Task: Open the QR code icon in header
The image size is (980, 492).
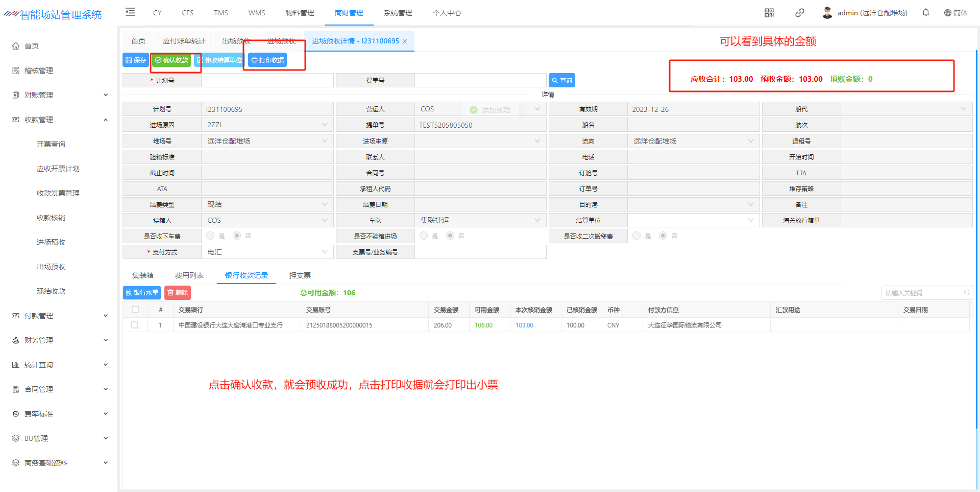Action: click(769, 13)
